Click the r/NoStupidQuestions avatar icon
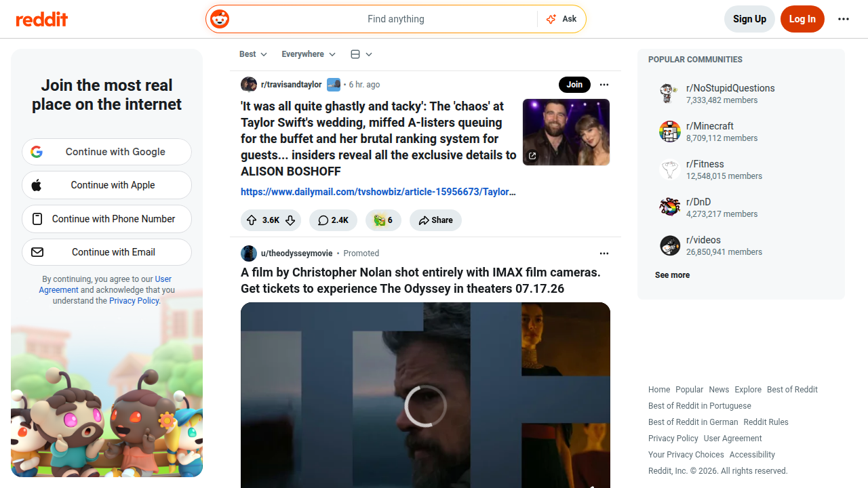Screen dimensions: 868x488 (x=670, y=94)
